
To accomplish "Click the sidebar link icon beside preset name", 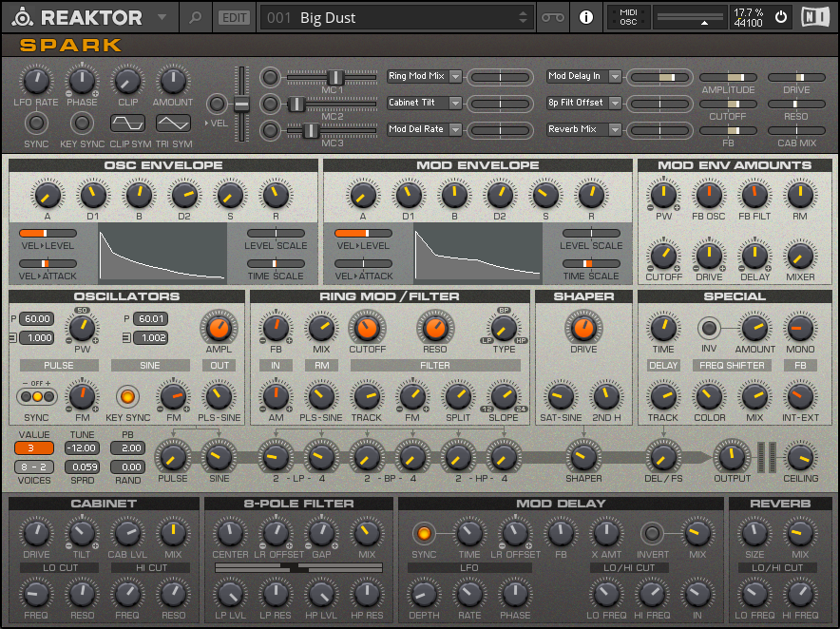I will click(552, 17).
